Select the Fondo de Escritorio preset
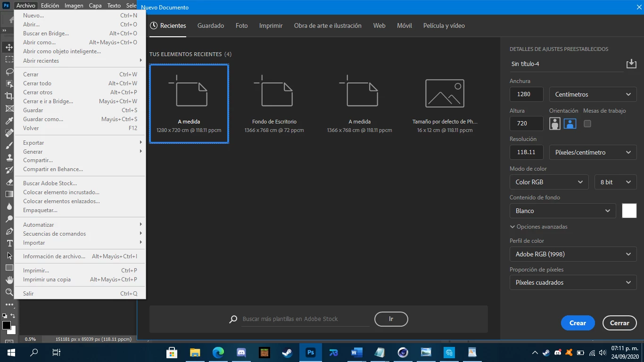The height and width of the screenshot is (362, 644). pos(274,104)
